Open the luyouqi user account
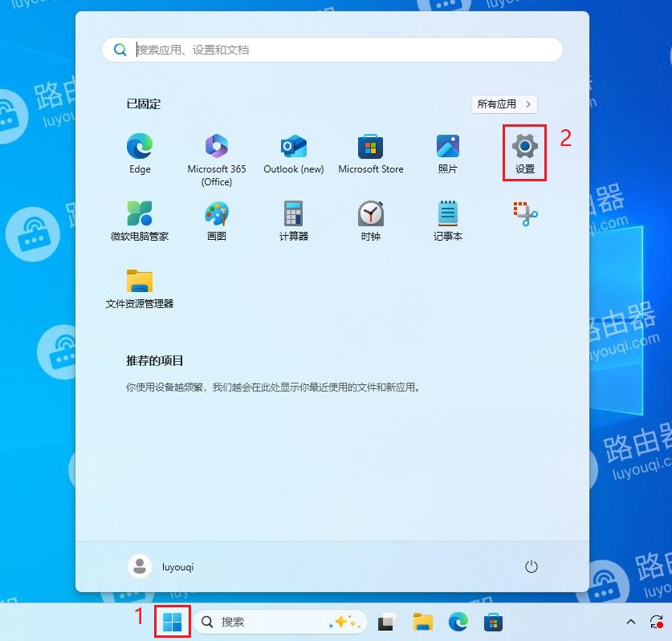The image size is (672, 641). [161, 566]
